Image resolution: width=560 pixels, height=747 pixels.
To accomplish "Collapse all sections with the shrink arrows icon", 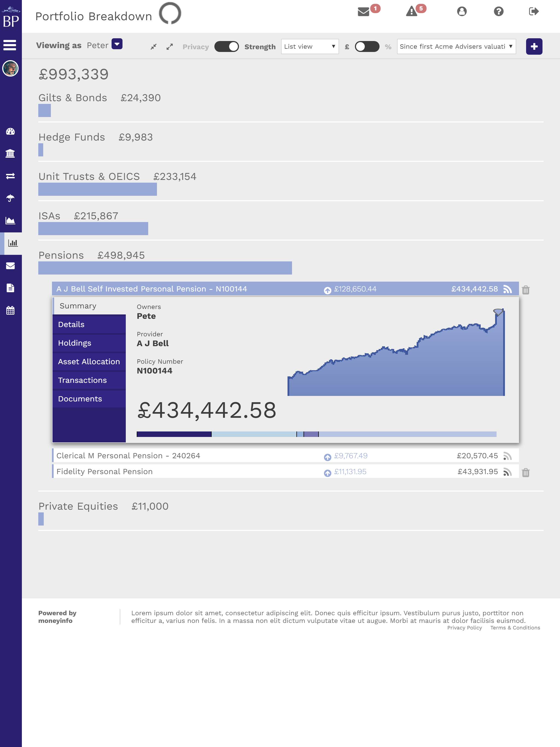I will (154, 47).
